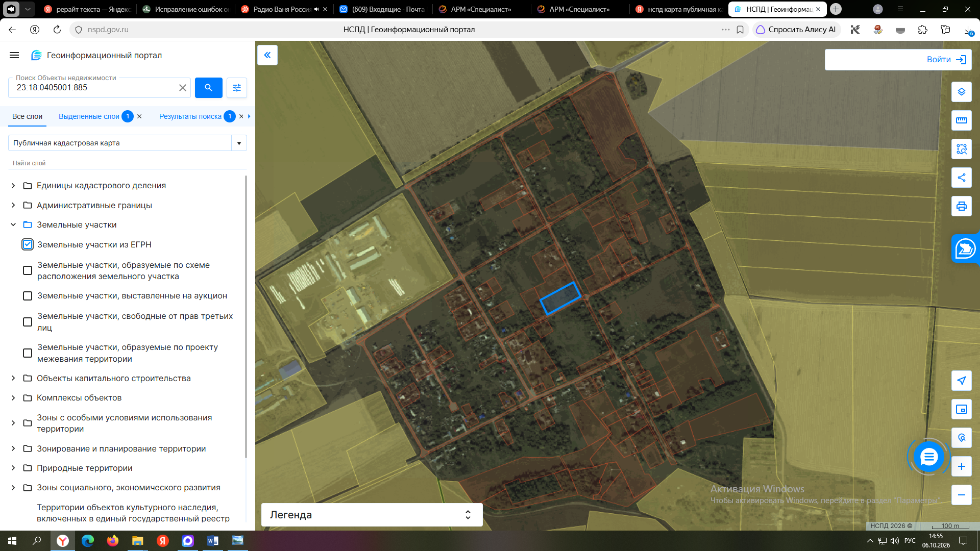Enable parcels formed by location scheme

click(28, 270)
